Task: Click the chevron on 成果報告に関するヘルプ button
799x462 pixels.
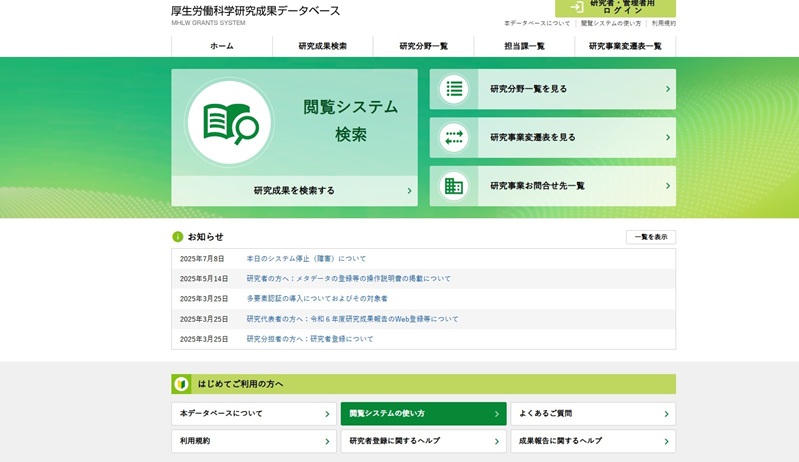Action: (x=666, y=441)
